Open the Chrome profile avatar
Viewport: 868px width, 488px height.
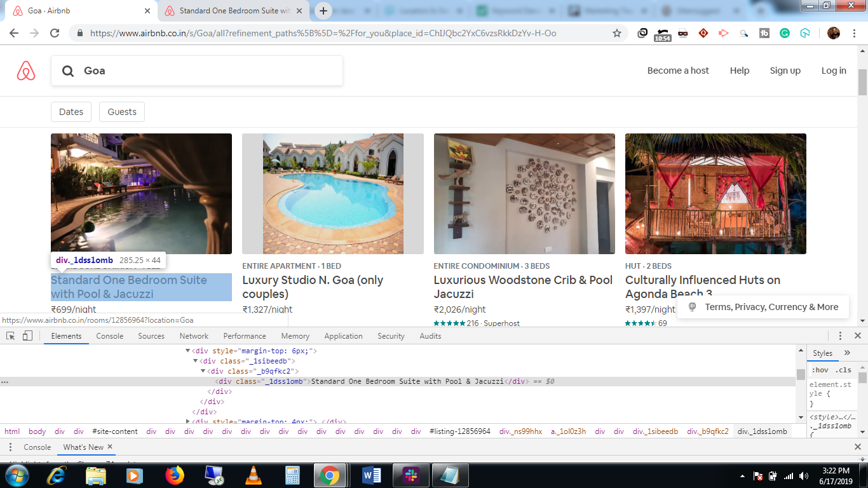834,33
